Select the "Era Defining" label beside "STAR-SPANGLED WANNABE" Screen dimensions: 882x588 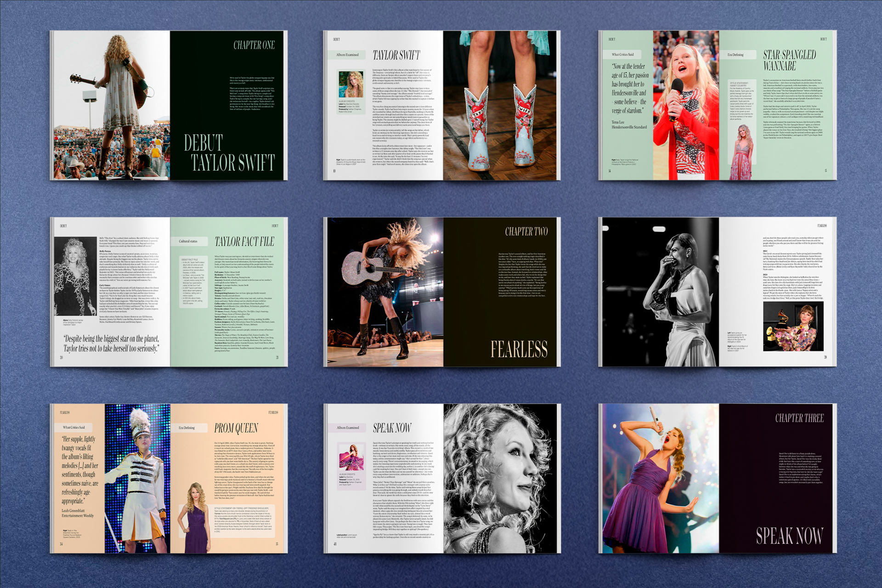coord(735,55)
